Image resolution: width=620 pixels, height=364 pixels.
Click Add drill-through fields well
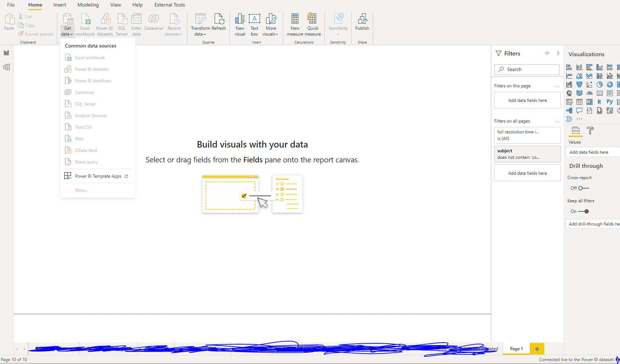[x=593, y=224]
